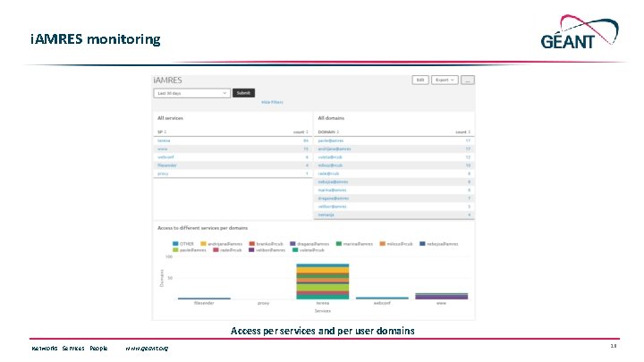This screenshot has height=362, width=644.
Task: Sort All services table by count column
Action: click(301, 132)
